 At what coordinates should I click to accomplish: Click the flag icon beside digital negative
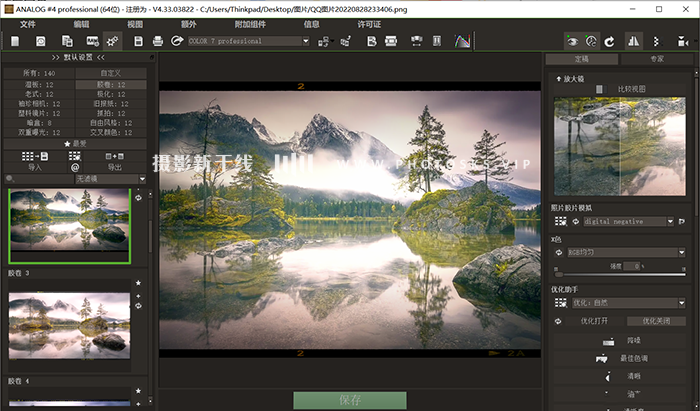coord(682,221)
